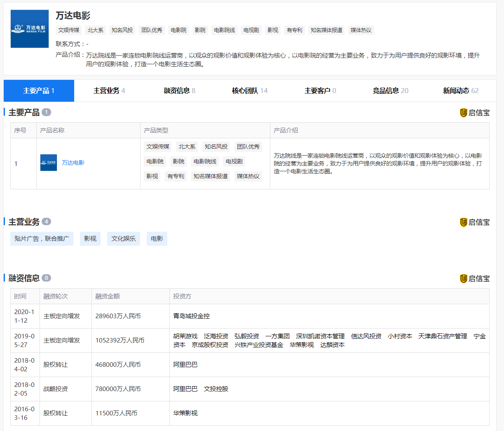This screenshot has width=504, height=431.
Task: Click date cell 2020-11-12
Action: click(24, 316)
